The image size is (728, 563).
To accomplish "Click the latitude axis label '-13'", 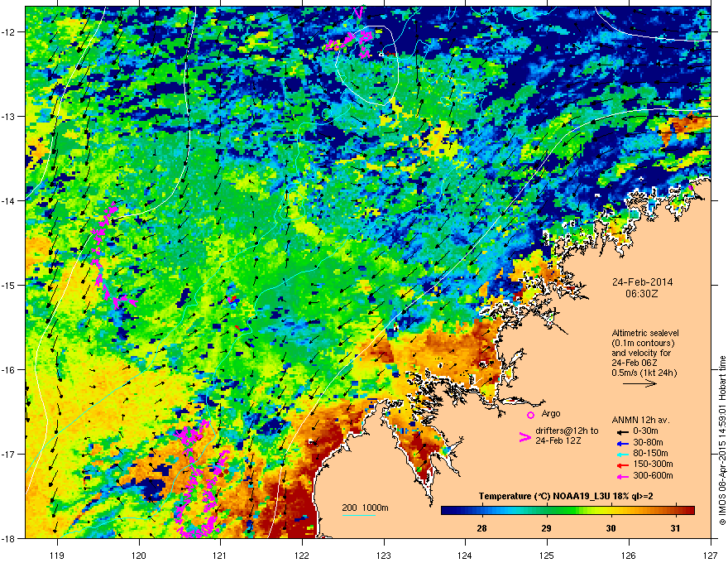I will 8,116.
